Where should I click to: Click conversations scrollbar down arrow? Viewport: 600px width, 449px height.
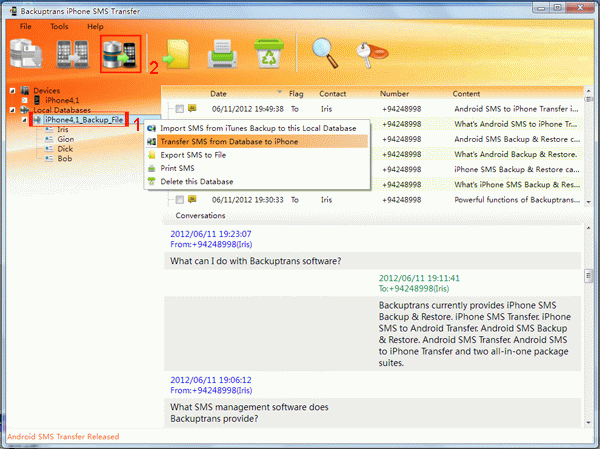(x=589, y=423)
